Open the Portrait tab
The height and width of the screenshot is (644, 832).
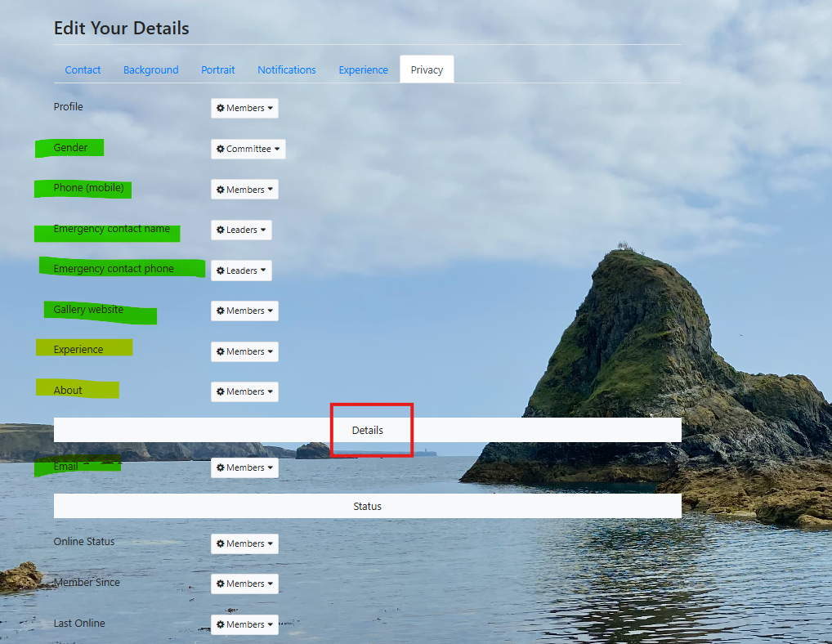(x=217, y=69)
